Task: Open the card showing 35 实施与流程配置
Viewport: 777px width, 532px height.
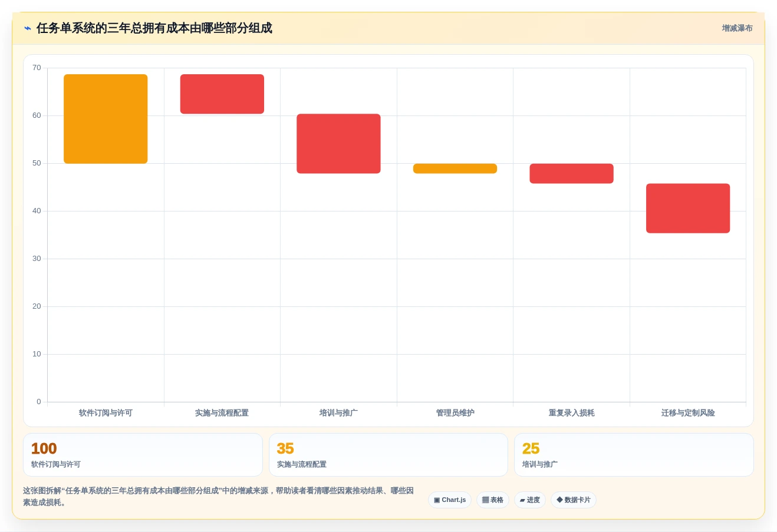Action: [x=388, y=455]
